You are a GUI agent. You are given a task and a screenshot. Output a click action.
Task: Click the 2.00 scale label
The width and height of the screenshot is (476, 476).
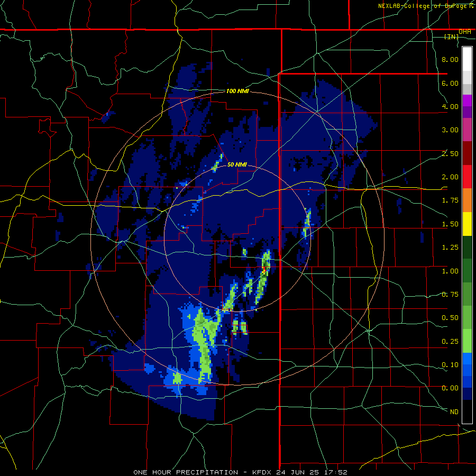click(450, 177)
